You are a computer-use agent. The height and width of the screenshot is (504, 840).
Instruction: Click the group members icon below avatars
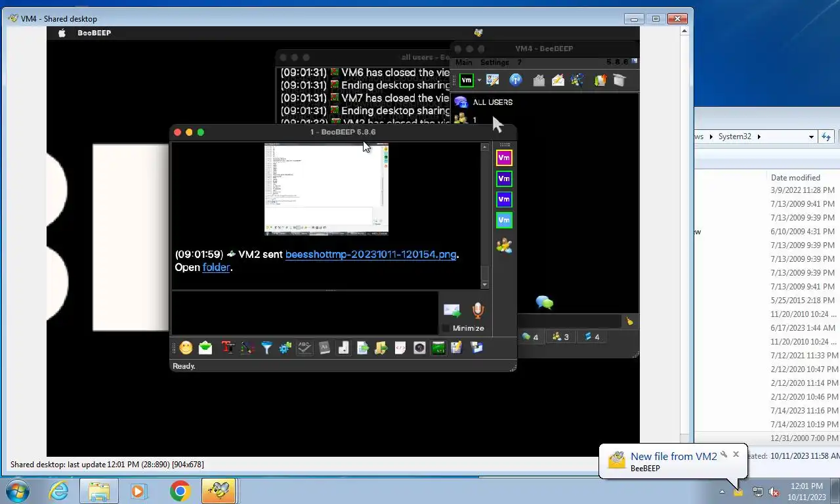(x=504, y=246)
